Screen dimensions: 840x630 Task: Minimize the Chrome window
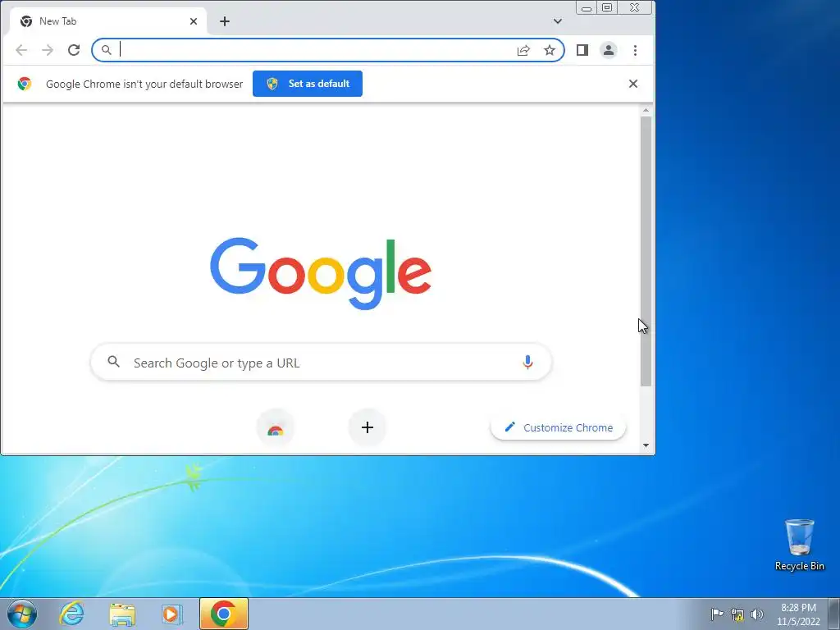click(x=587, y=8)
